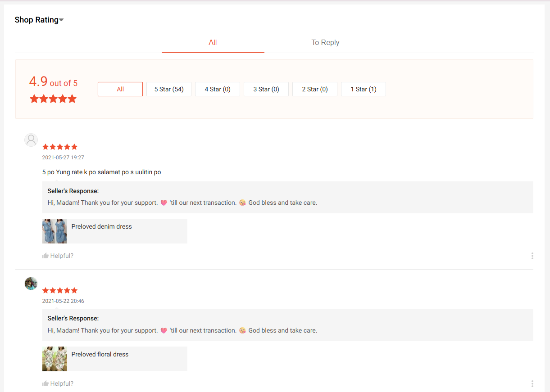Open three-dot menu for floral dress review
550x392 pixels.
(532, 384)
